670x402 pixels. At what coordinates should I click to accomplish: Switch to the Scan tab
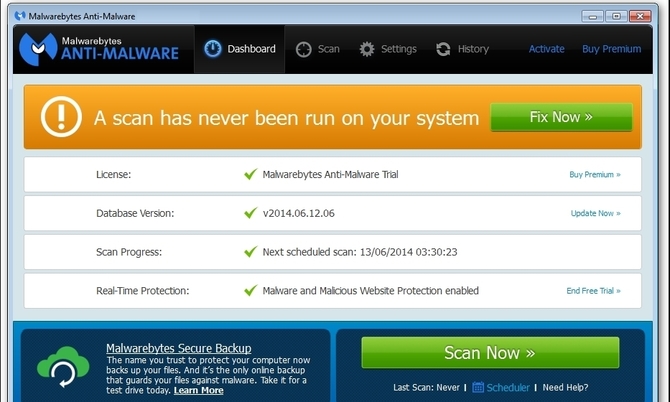click(317, 49)
